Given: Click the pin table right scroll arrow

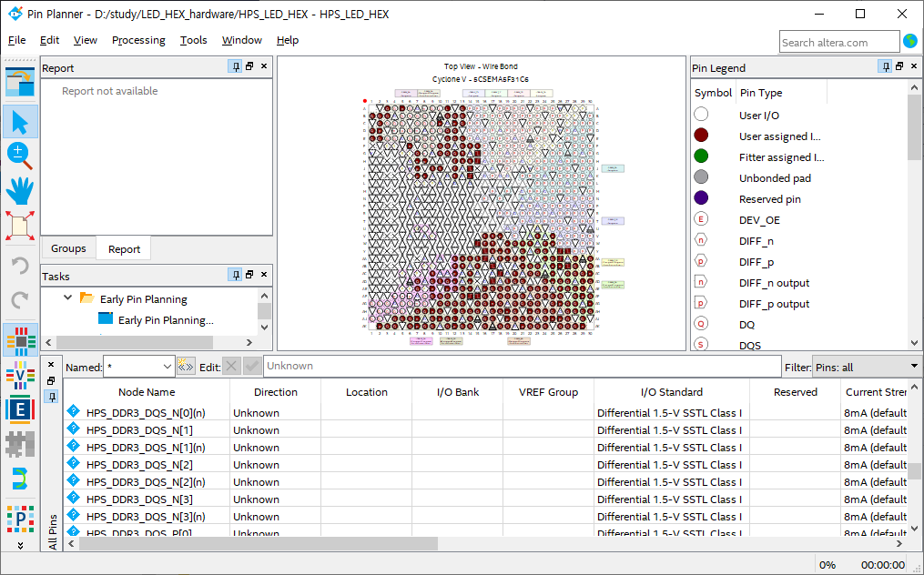Looking at the screenshot, I should coord(899,543).
